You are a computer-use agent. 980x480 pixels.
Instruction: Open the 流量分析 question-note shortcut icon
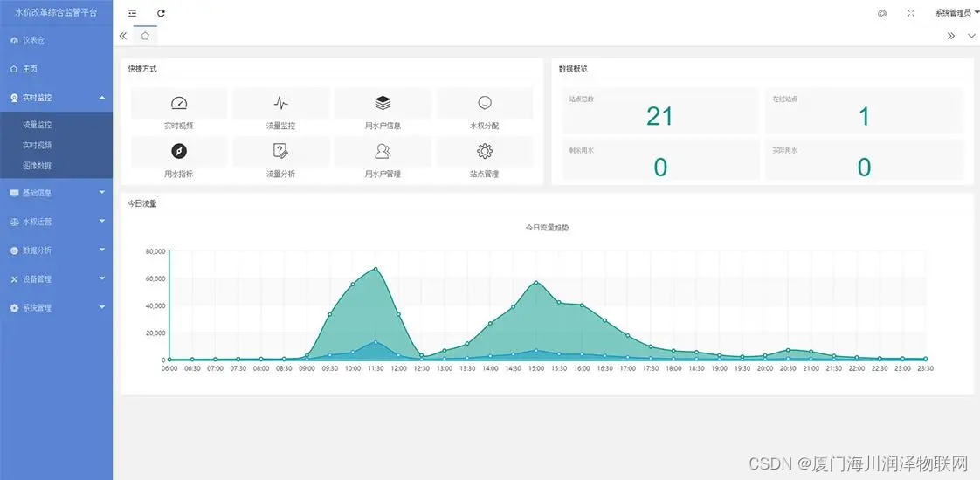[280, 151]
